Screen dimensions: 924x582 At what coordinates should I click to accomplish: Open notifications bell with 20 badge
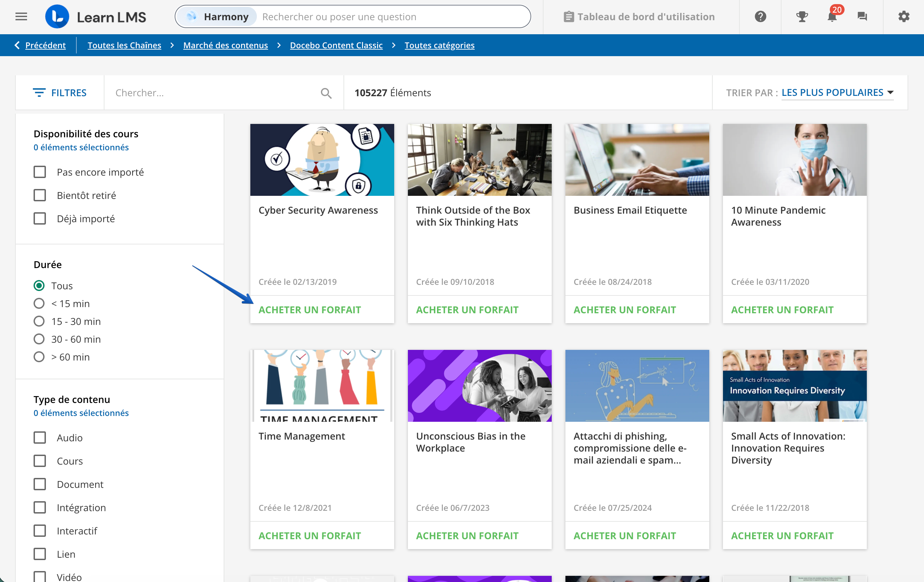tap(832, 16)
